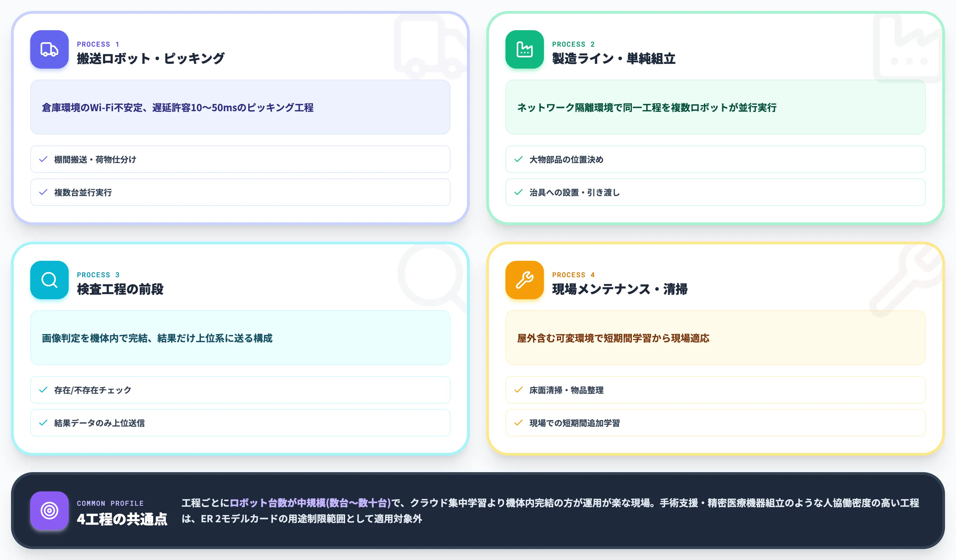Click the 現場での短期間追加学習 text

pyautogui.click(x=575, y=423)
